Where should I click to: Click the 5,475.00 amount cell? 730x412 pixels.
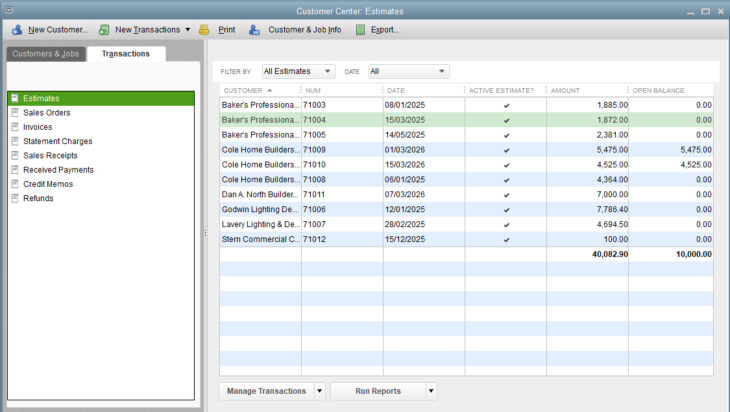[x=588, y=150]
